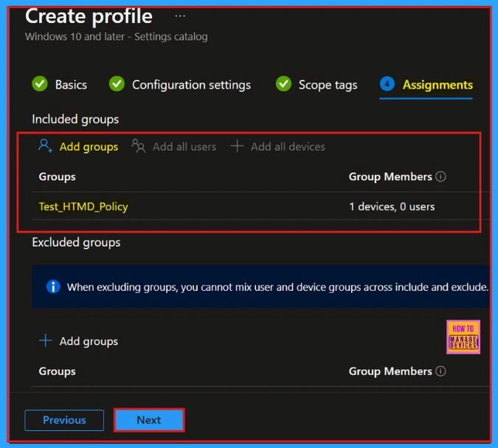Click the step 4 Assignments circle icon
Viewport: 498px width, 448px height.
[387, 84]
